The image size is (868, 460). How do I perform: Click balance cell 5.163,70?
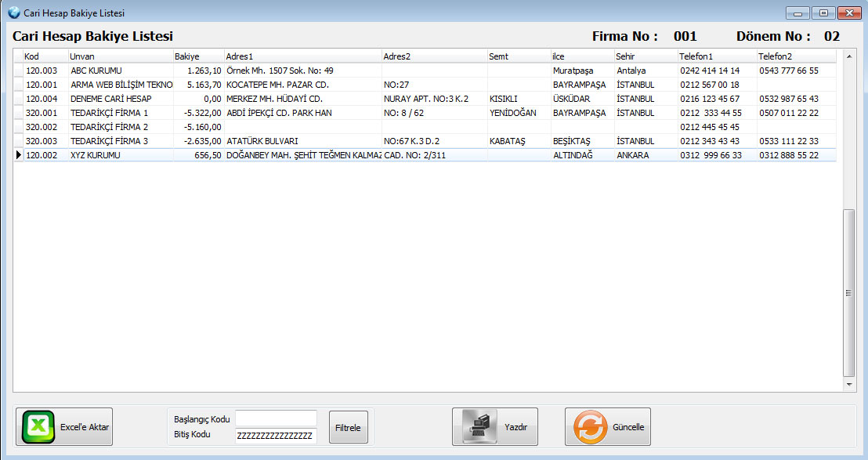(199, 85)
